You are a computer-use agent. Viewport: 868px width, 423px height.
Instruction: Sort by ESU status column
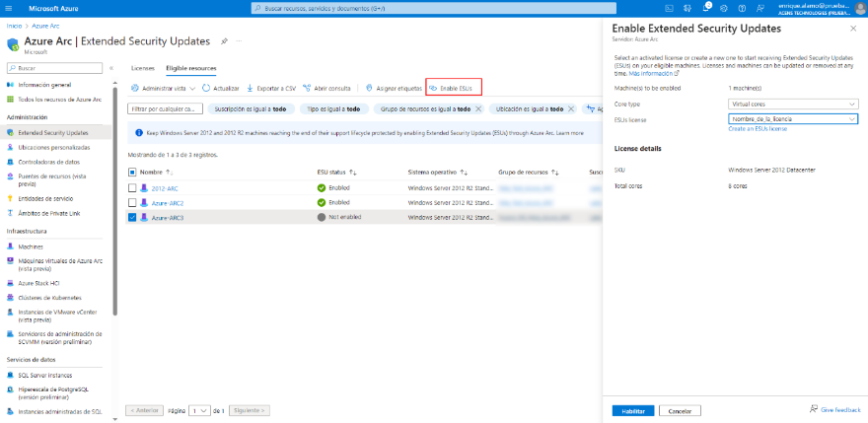pos(336,173)
